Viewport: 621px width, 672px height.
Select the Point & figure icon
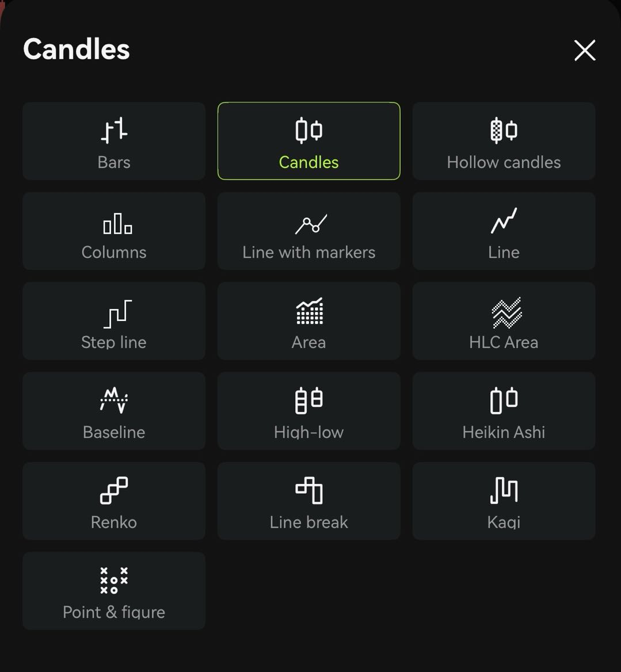tap(114, 581)
